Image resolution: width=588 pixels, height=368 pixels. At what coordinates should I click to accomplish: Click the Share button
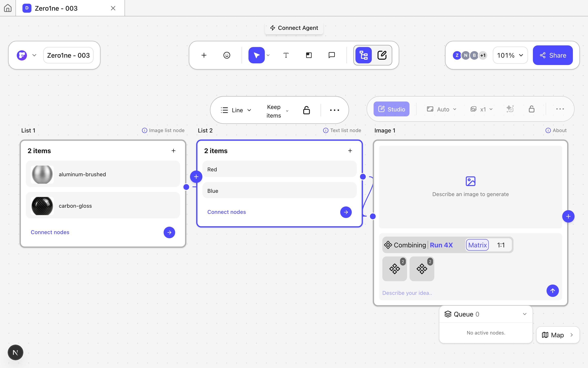point(553,55)
